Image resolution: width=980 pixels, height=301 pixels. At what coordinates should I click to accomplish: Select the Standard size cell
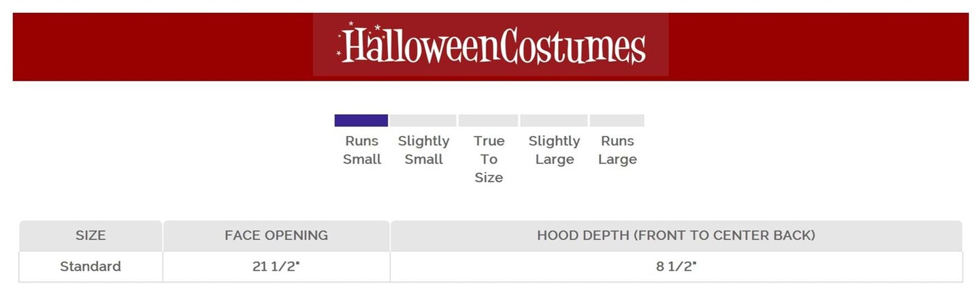pos(91,266)
